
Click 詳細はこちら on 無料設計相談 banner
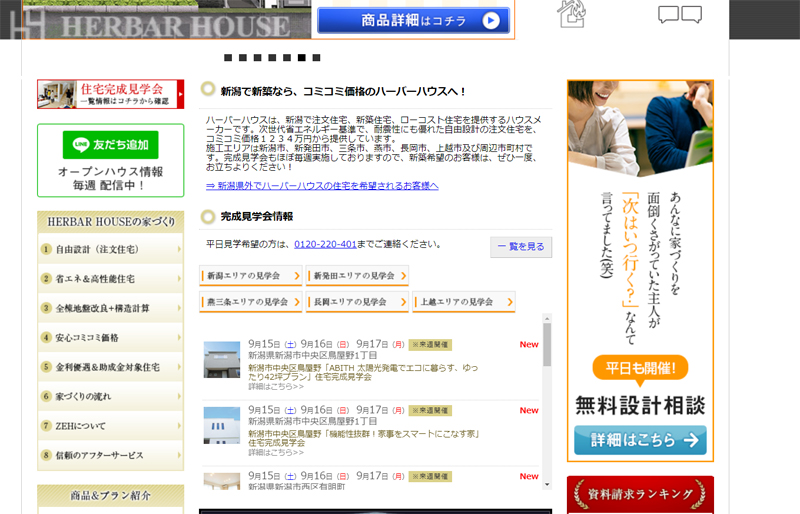pyautogui.click(x=640, y=440)
